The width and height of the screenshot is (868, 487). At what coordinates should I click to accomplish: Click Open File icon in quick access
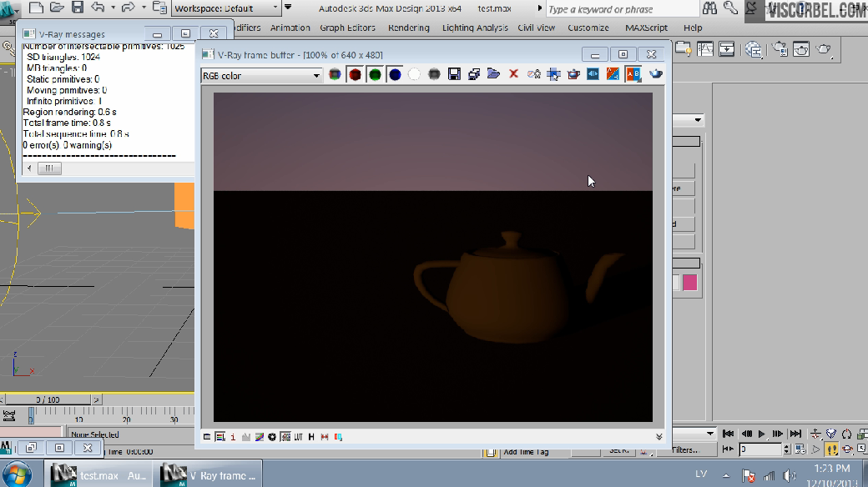pyautogui.click(x=57, y=8)
